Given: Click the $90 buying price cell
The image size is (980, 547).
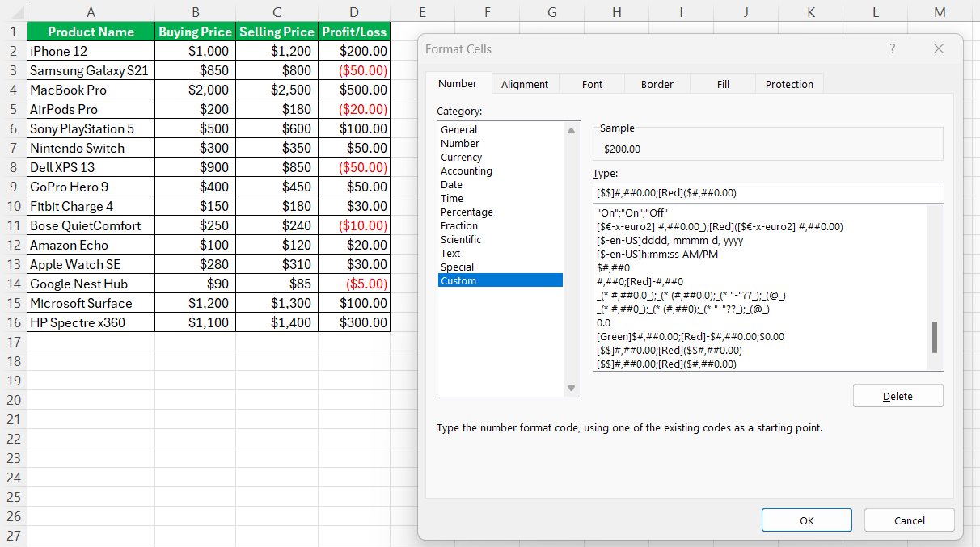Looking at the screenshot, I should (x=196, y=284).
